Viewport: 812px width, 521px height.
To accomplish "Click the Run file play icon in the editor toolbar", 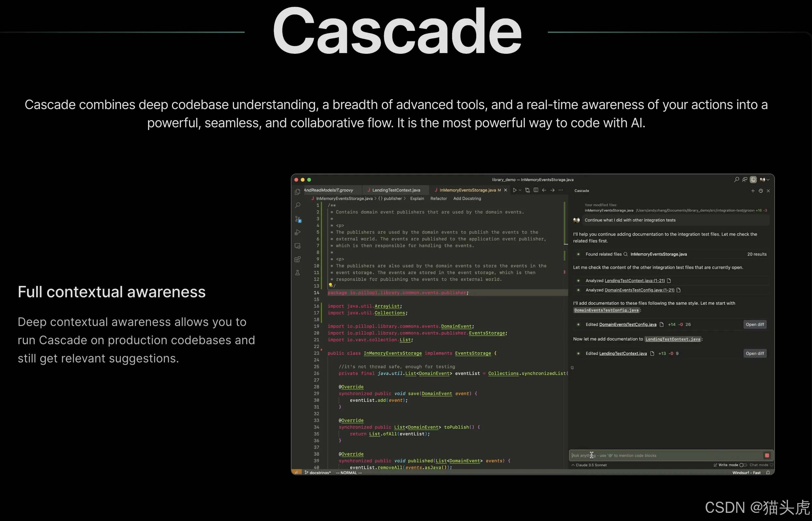I will pos(515,190).
